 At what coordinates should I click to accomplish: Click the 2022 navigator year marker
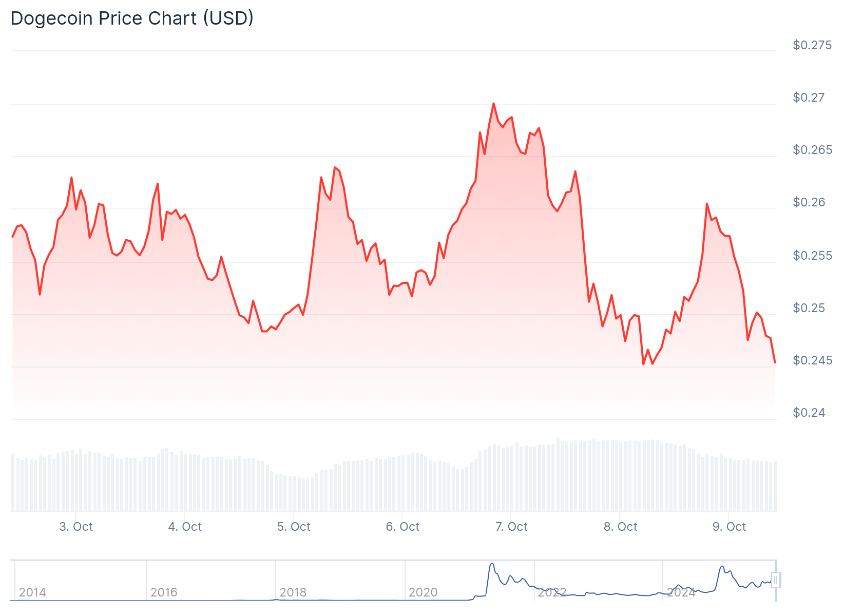click(552, 592)
